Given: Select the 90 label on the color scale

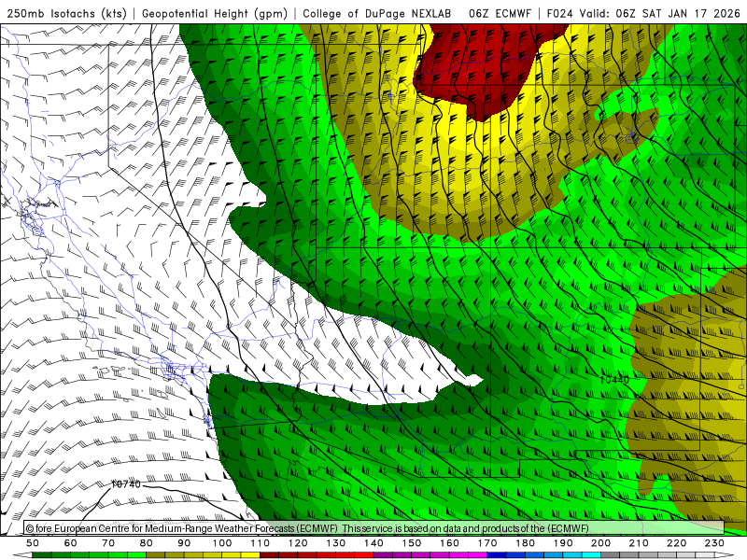Looking at the screenshot, I should tap(184, 543).
